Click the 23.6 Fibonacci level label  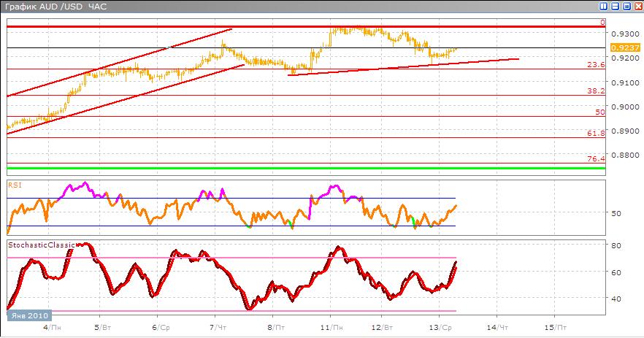[x=597, y=65]
